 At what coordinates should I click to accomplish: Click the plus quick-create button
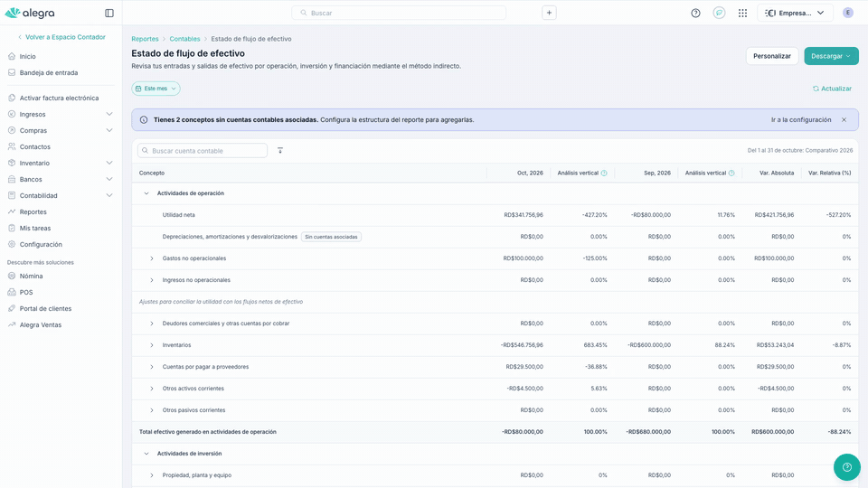(549, 13)
